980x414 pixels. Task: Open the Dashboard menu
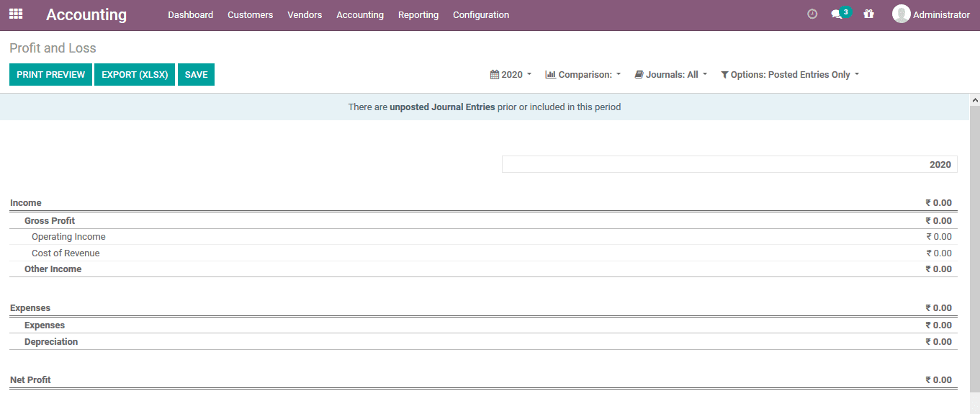191,14
